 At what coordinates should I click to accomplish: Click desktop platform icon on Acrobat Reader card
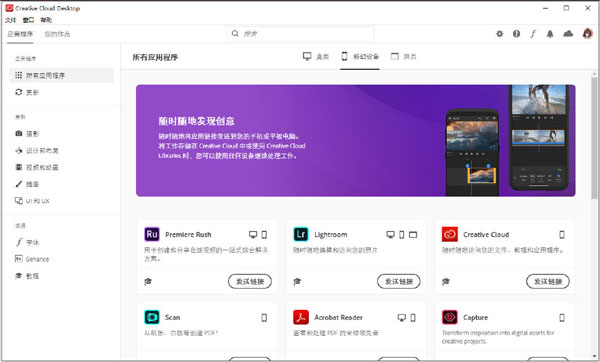click(401, 318)
